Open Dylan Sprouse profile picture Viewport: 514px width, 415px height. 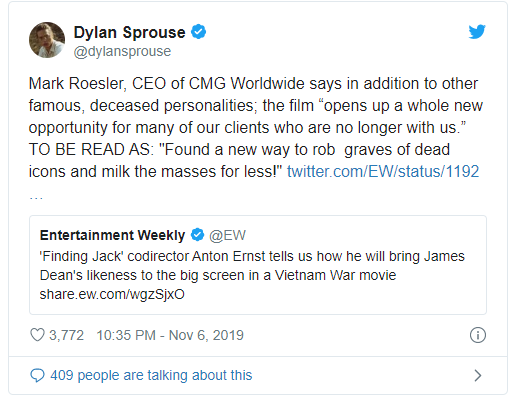[47, 40]
